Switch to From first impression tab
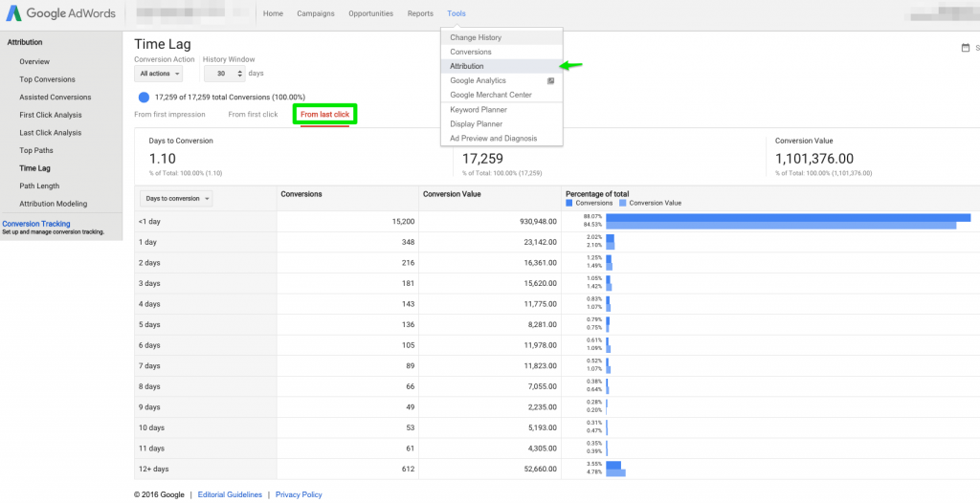Screen dimensions: 980x503 click(169, 115)
